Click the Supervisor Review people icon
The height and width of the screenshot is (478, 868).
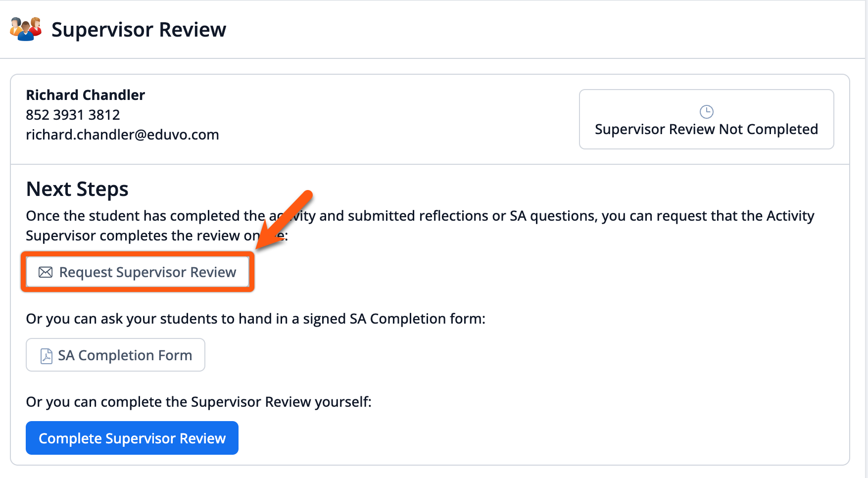[x=26, y=29]
